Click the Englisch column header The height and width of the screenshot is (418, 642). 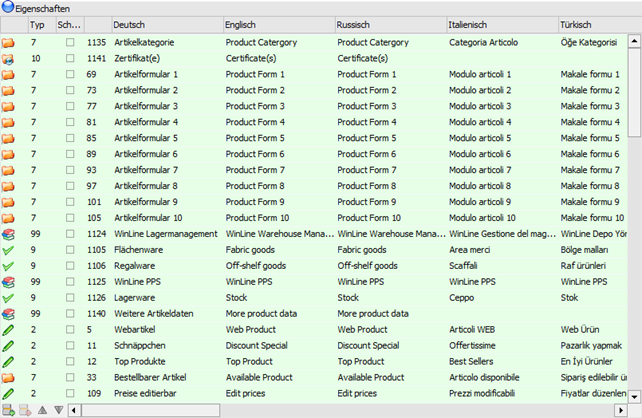click(x=276, y=23)
